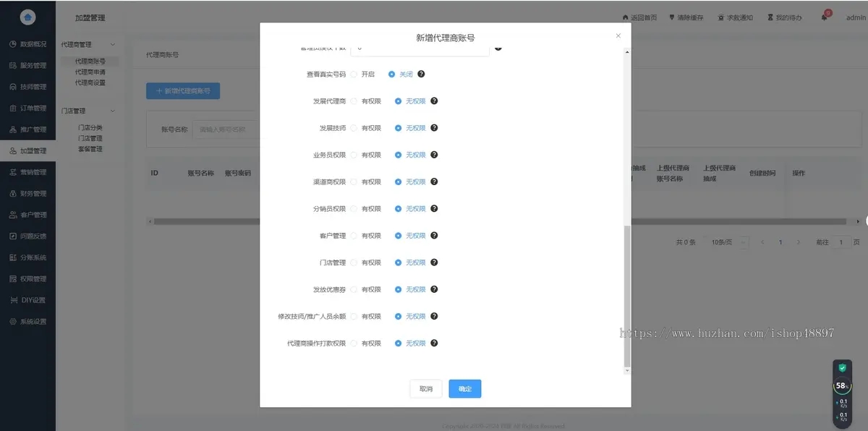Image resolution: width=868 pixels, height=431 pixels.
Task: Click the green 58 performance monitor widget
Action: point(841,385)
